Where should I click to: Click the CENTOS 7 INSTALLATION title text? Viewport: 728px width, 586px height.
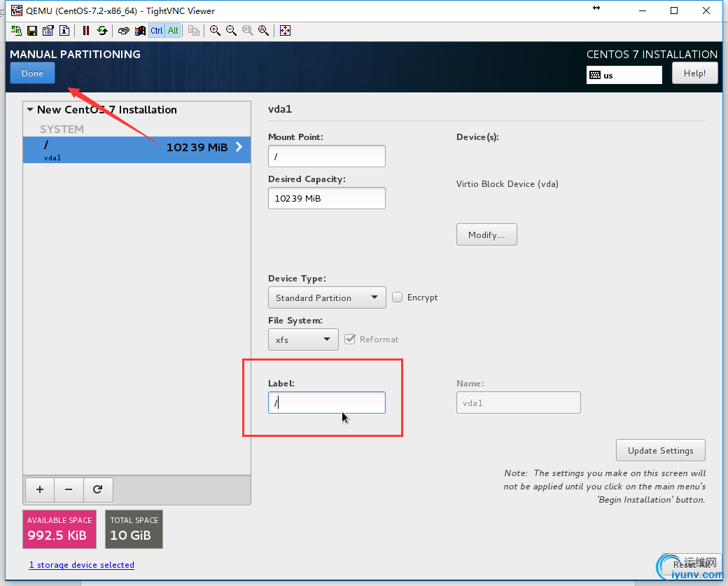tap(652, 55)
